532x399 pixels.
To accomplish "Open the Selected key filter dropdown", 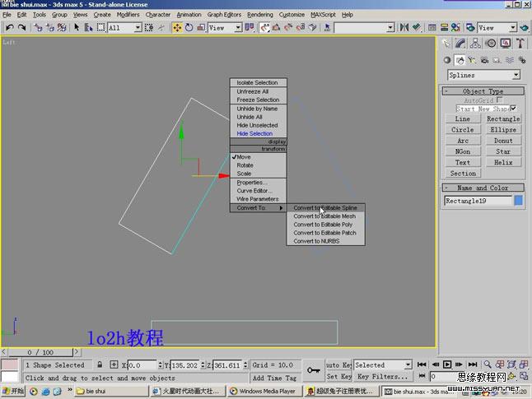I will point(383,365).
